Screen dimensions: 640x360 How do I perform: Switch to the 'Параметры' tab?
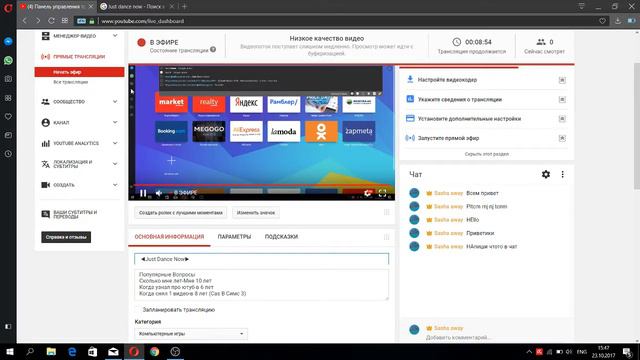pyautogui.click(x=234, y=237)
